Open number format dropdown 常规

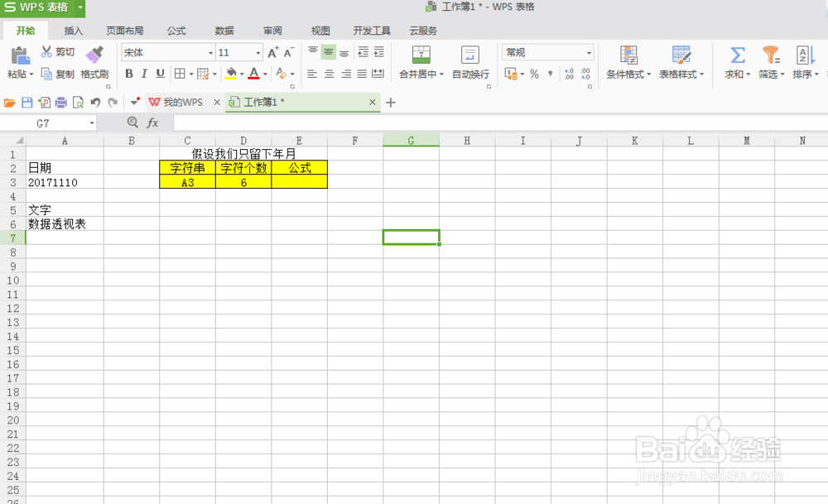click(588, 53)
